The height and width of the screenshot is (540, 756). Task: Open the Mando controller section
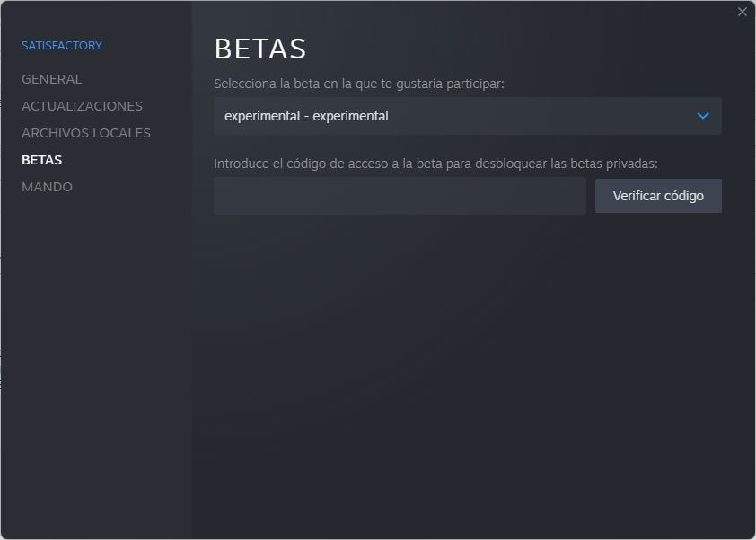click(47, 187)
